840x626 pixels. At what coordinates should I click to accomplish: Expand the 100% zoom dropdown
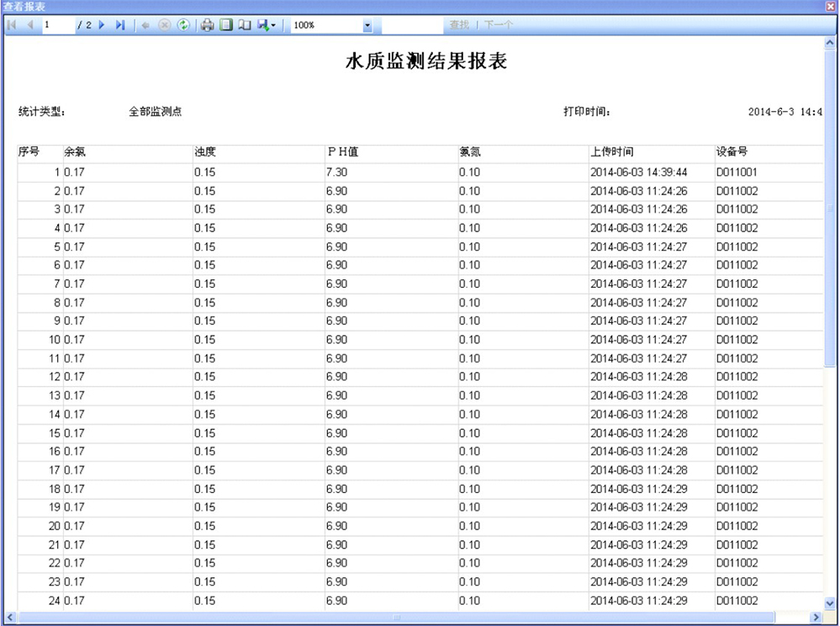click(x=367, y=26)
